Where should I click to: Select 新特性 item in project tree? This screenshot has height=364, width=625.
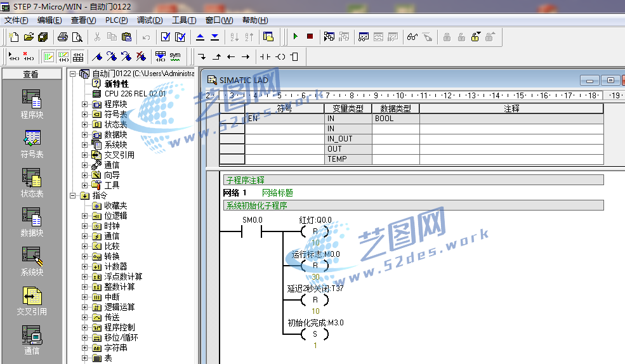coord(116,84)
